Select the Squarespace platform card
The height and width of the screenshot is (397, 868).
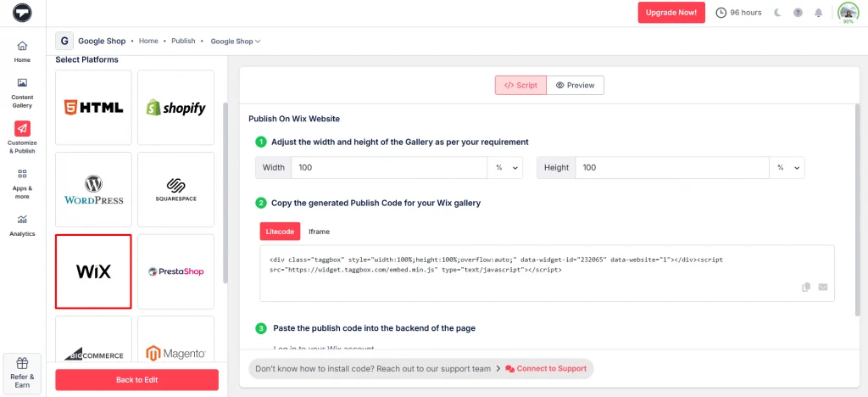[x=175, y=189]
